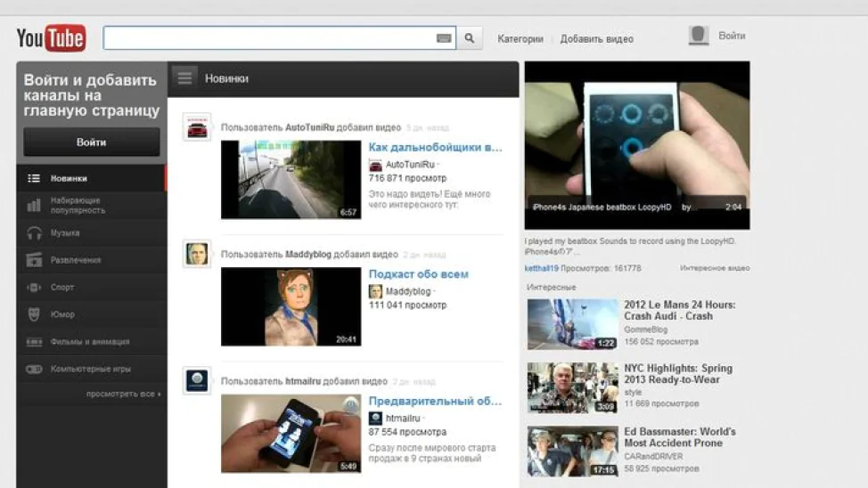Click AutoTuniRu channel name under video title

(x=410, y=165)
